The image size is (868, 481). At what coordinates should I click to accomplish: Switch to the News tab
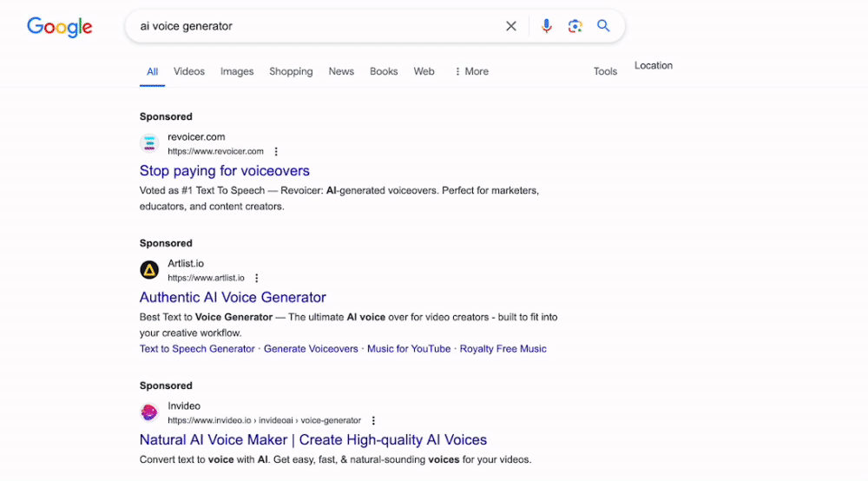341,71
